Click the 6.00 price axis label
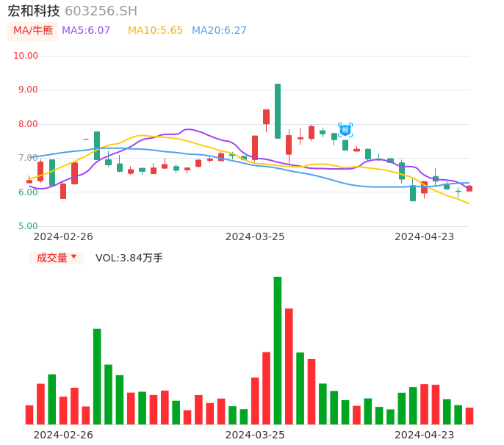Image resolution: width=504 pixels, height=445 pixels. (28, 192)
